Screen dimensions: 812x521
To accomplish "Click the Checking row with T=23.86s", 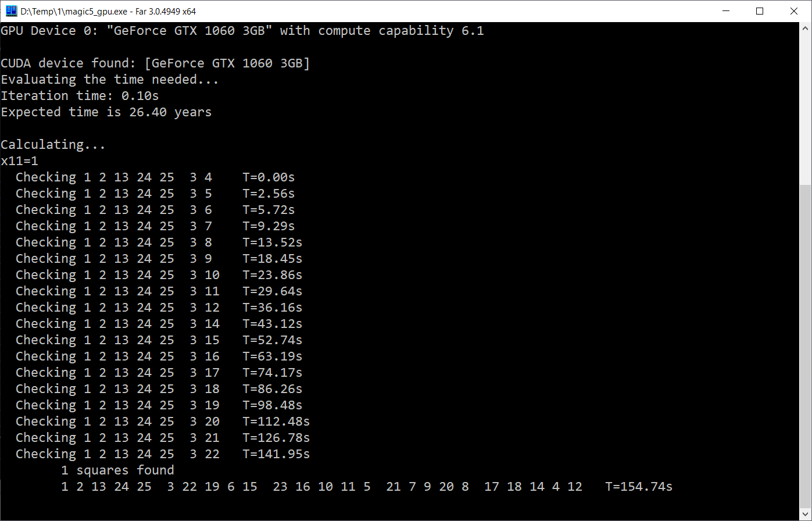I will click(x=159, y=275).
